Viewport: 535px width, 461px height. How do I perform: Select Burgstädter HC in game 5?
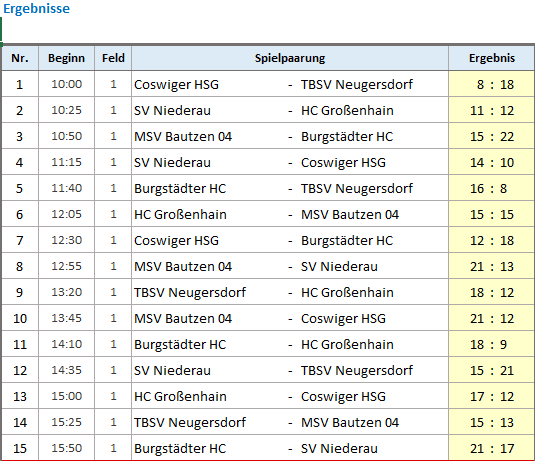tap(180, 188)
